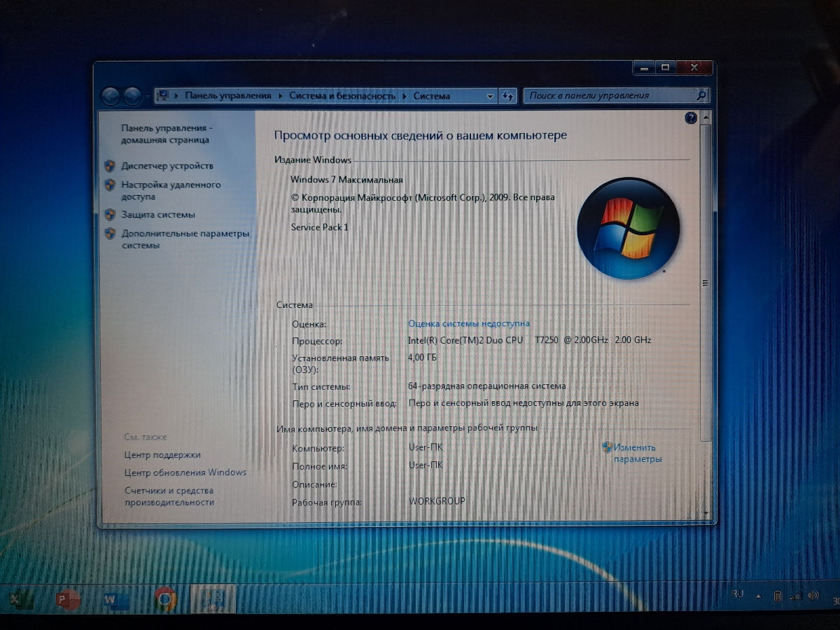Open PowerPoint from the taskbar

(68, 599)
